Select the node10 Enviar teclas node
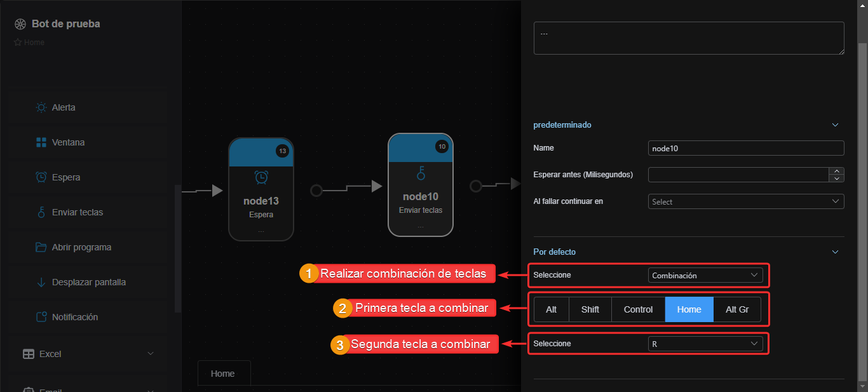 click(421, 184)
